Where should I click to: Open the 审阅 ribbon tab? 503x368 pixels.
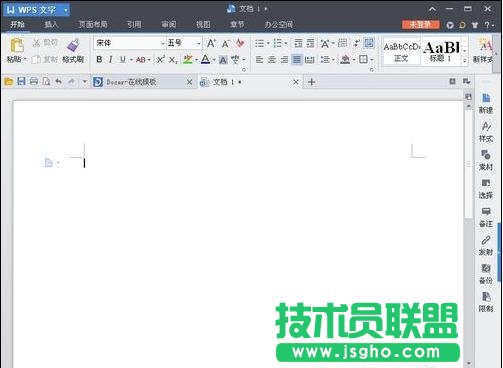[169, 24]
